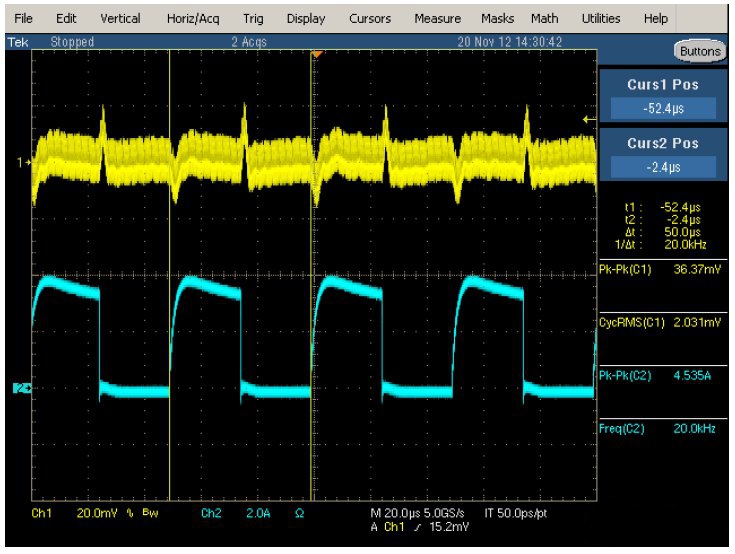Open the Horiz/Acq menu
The height and width of the screenshot is (554, 735).
click(193, 18)
